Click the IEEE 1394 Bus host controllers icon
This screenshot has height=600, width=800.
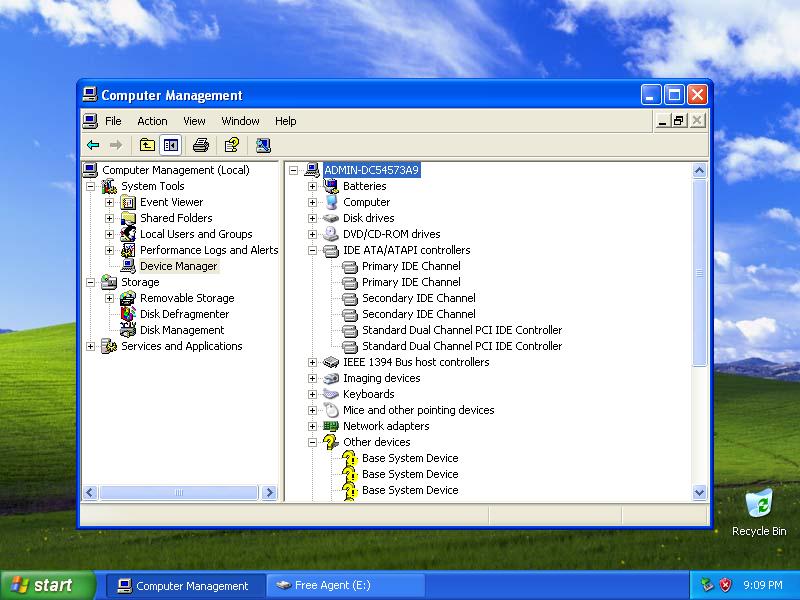[x=331, y=362]
